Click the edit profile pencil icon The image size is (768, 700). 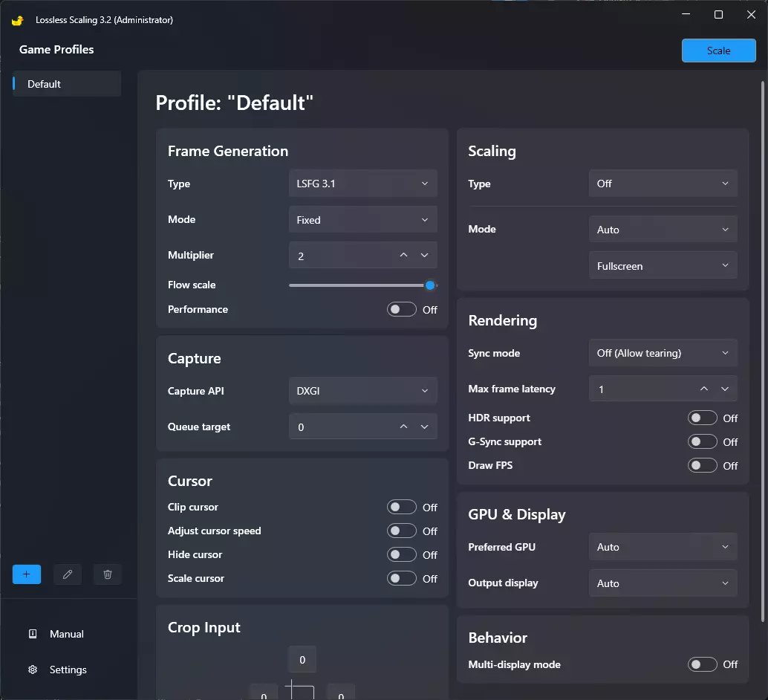(68, 574)
